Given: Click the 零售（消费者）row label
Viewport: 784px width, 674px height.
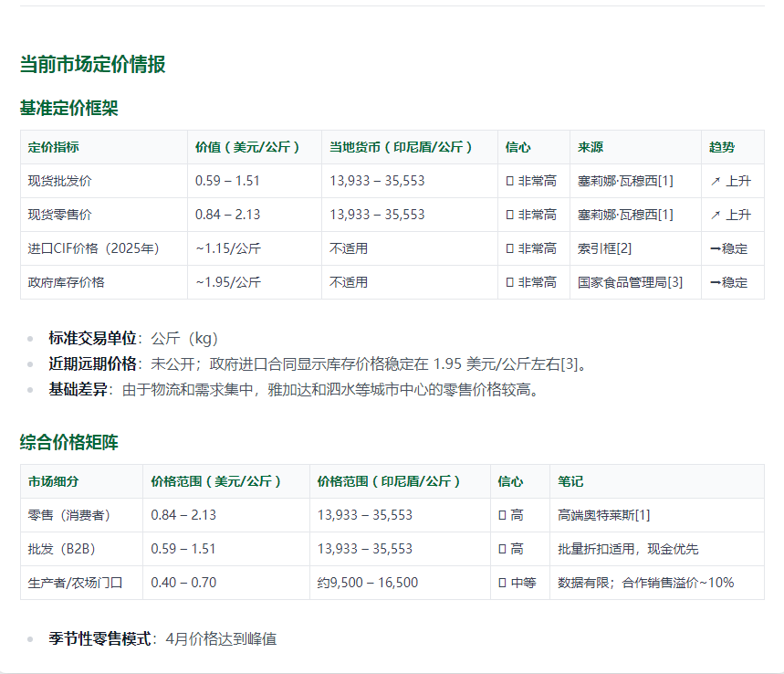Looking at the screenshot, I should pyautogui.click(x=69, y=515).
